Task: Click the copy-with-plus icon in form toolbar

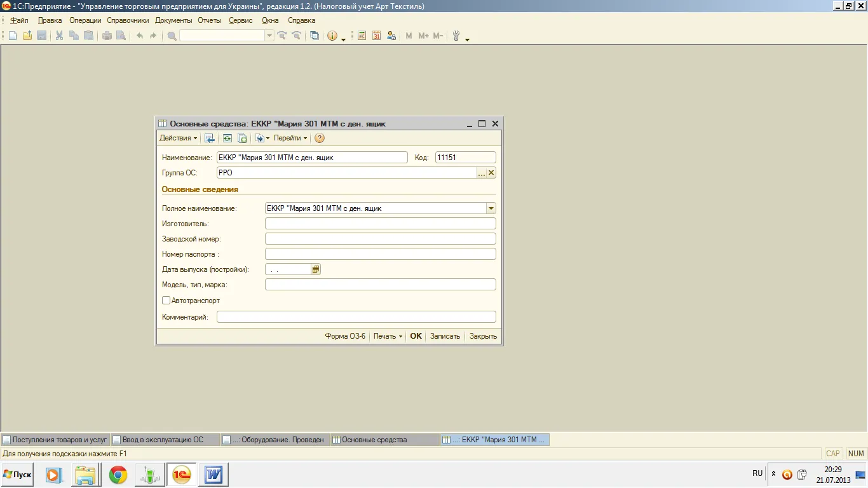Action: click(x=242, y=138)
